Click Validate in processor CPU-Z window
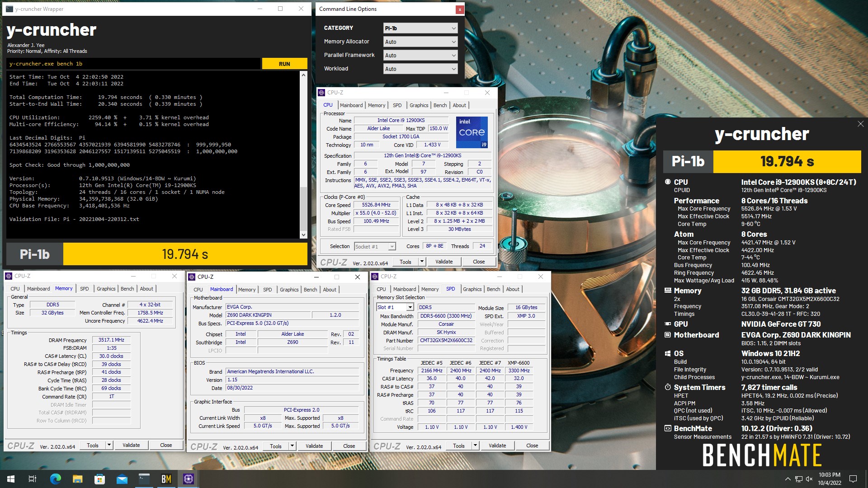 click(x=444, y=262)
